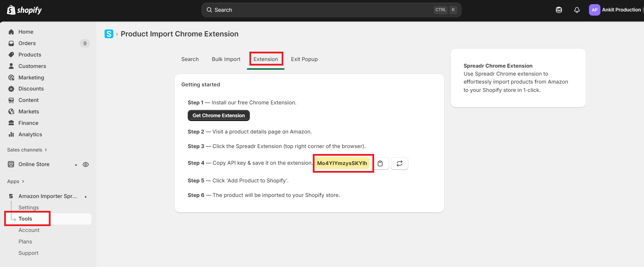Open the Exit Popup tab
Screen dimensions: 644x267
point(304,59)
